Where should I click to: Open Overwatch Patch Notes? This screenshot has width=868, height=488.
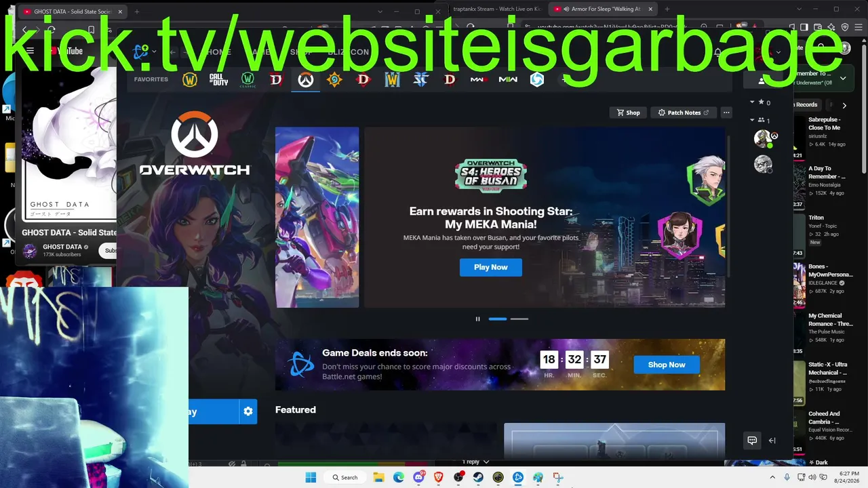(684, 113)
